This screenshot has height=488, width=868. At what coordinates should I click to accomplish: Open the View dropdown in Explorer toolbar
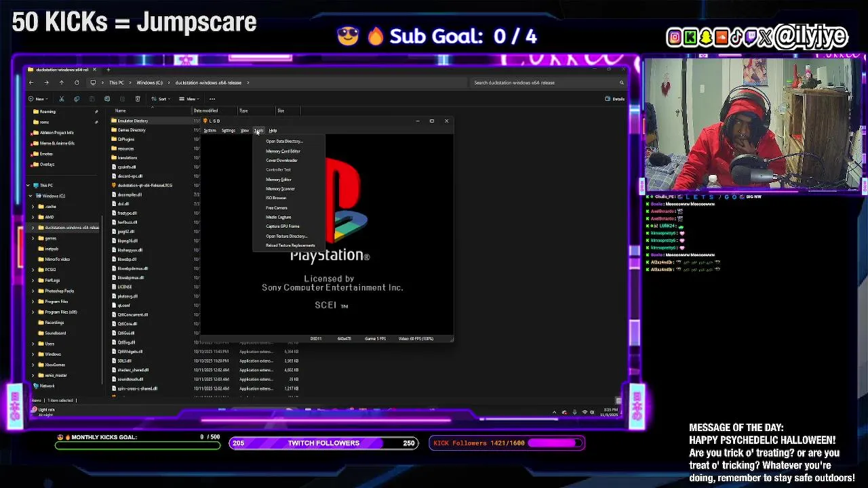191,99
